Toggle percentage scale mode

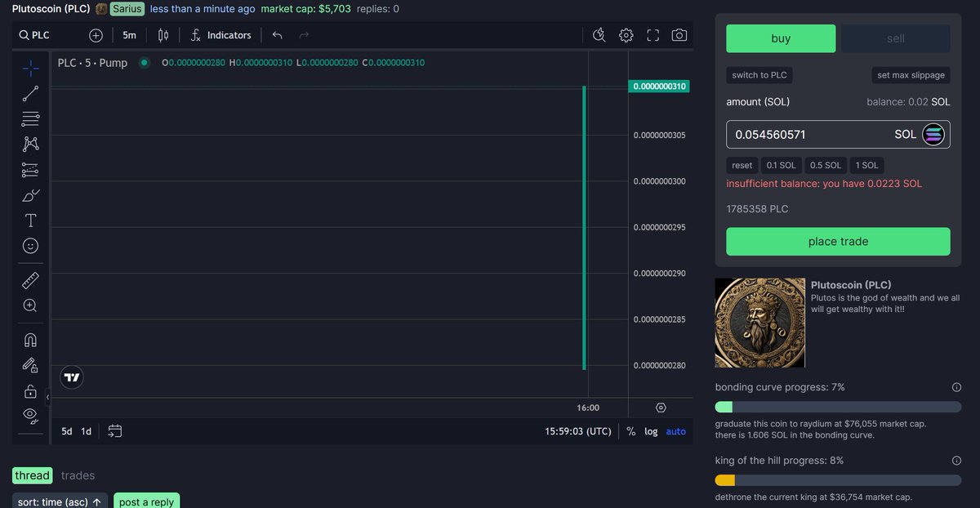click(631, 431)
